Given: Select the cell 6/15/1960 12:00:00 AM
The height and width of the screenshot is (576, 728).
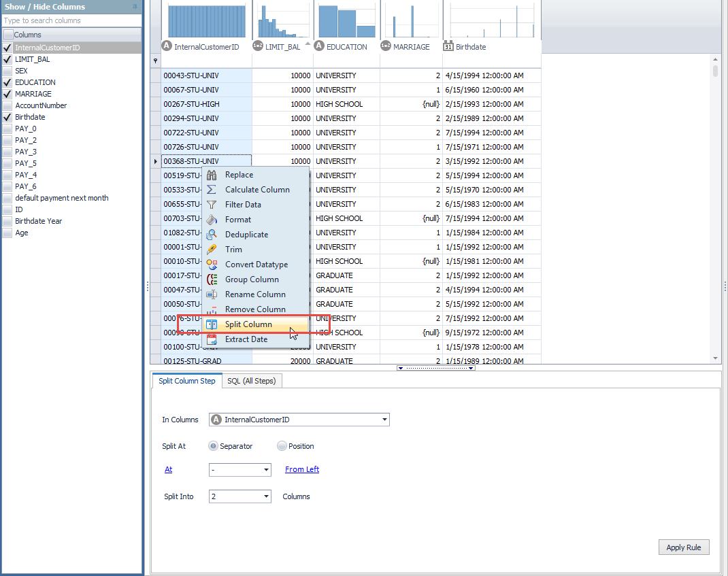Looking at the screenshot, I should [492, 90].
